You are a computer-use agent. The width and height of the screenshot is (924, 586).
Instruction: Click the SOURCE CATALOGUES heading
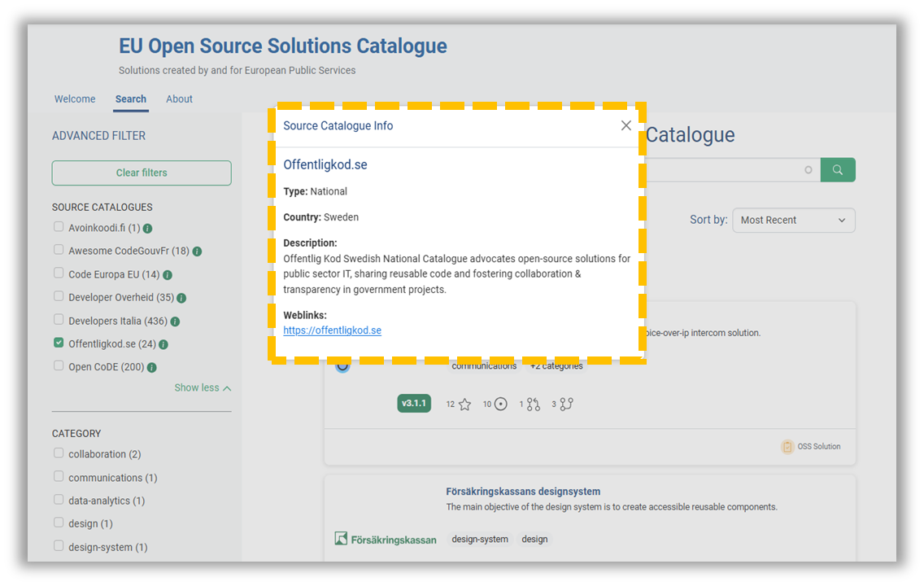click(x=102, y=207)
